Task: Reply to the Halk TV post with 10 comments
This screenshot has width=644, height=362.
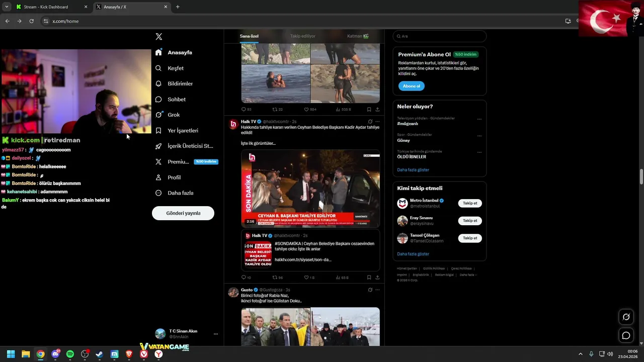Action: 246,278
